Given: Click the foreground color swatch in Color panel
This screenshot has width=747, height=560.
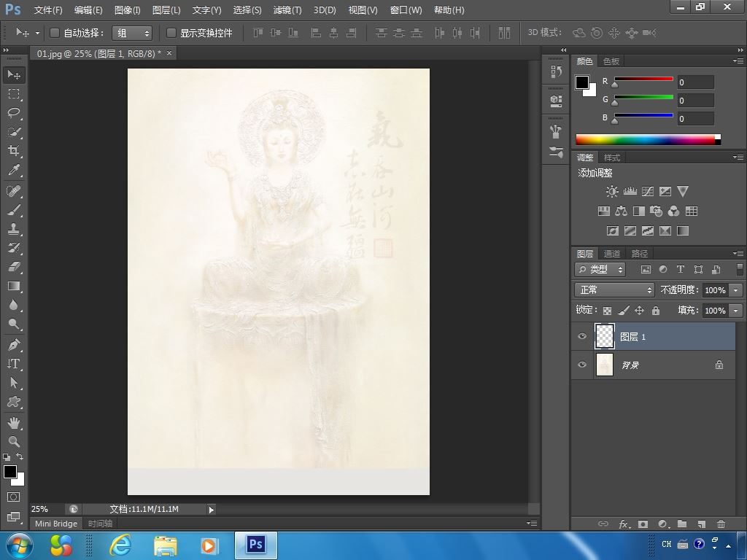Looking at the screenshot, I should coord(581,82).
